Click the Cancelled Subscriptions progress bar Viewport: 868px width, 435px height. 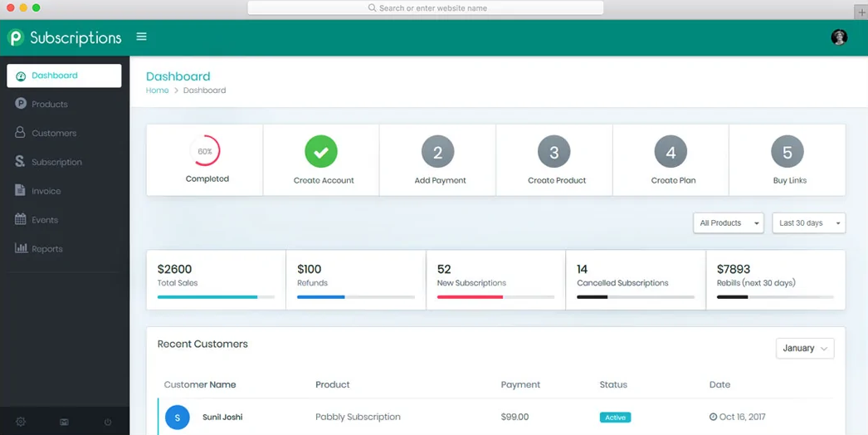click(636, 297)
